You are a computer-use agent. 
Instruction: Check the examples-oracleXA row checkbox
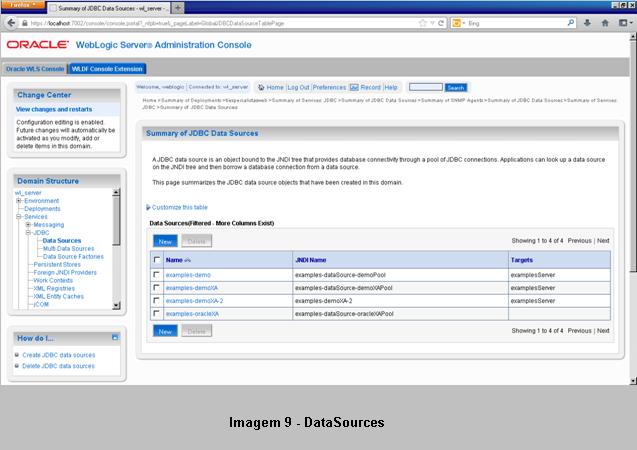point(156,314)
